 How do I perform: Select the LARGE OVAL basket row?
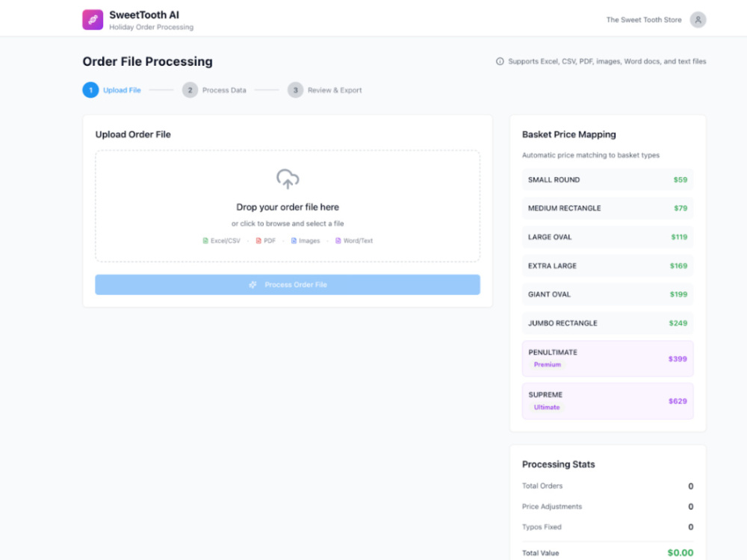click(607, 237)
